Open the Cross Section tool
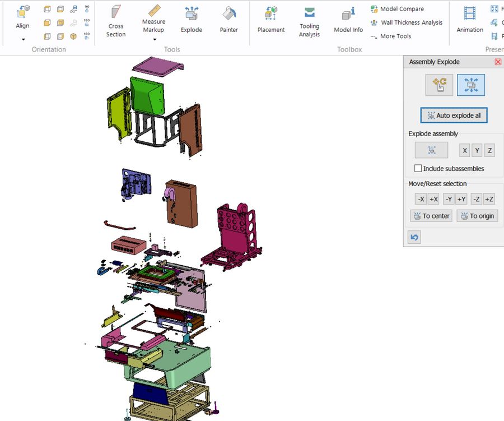The width and height of the screenshot is (504, 421). tap(116, 21)
